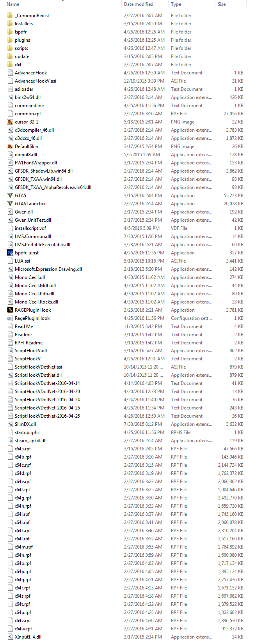Sort by the Date modified column header
The height and width of the screenshot is (644, 263).
coord(139,4)
